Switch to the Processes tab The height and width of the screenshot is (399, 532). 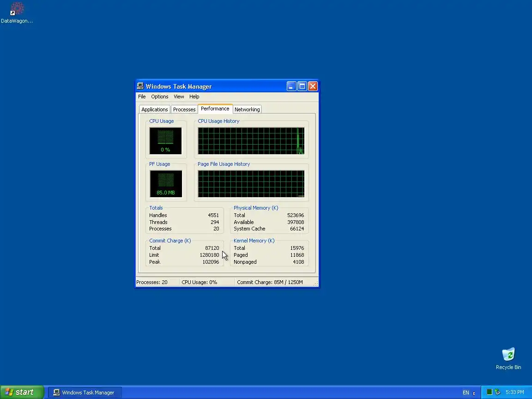pyautogui.click(x=184, y=109)
